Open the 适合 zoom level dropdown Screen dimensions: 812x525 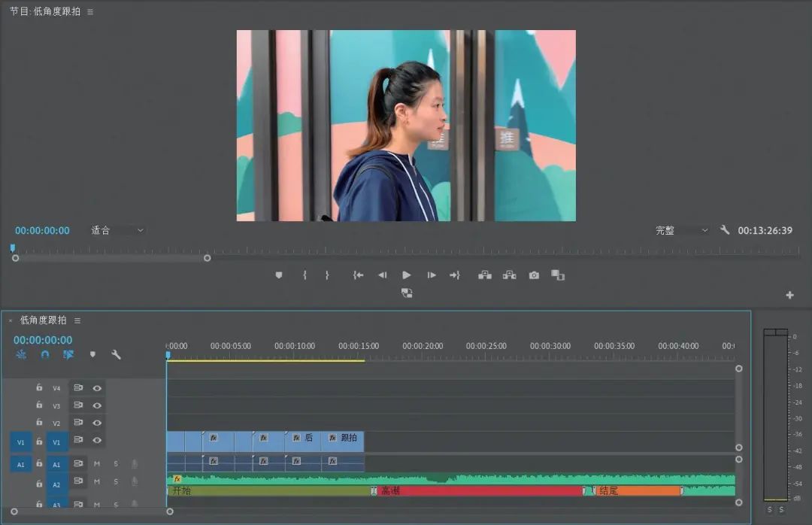(117, 230)
